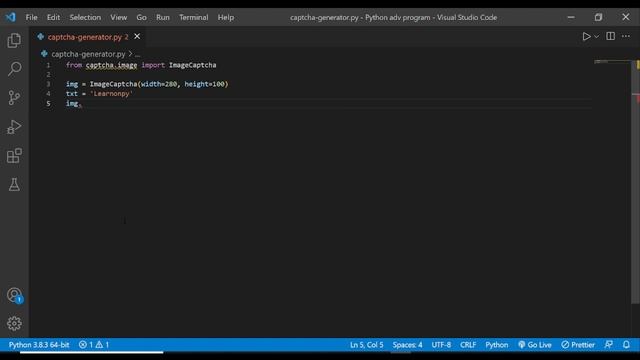This screenshot has width=640, height=360.
Task: Click the vertical editor scrollbar
Action: (x=635, y=182)
